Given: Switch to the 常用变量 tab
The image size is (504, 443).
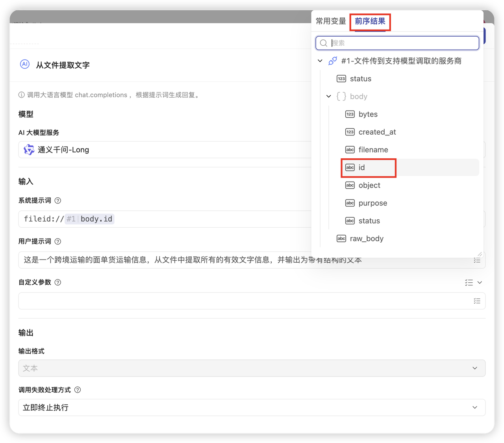Looking at the screenshot, I should pos(331,21).
